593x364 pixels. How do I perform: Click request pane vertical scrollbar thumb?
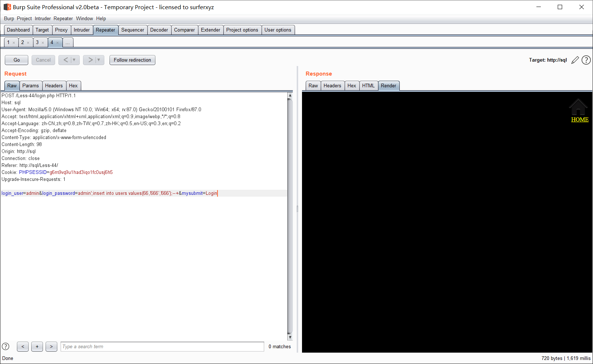(x=290, y=216)
